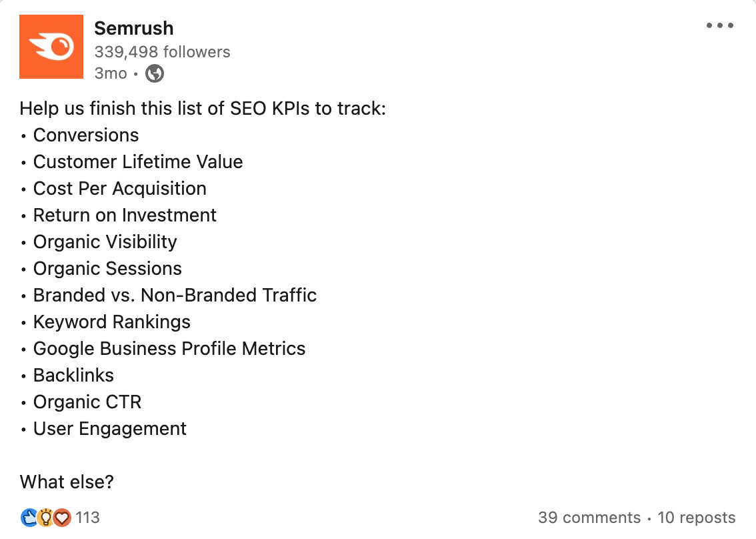Image resolution: width=756 pixels, height=539 pixels.
Task: Open the Semrush company name link
Action: click(133, 28)
